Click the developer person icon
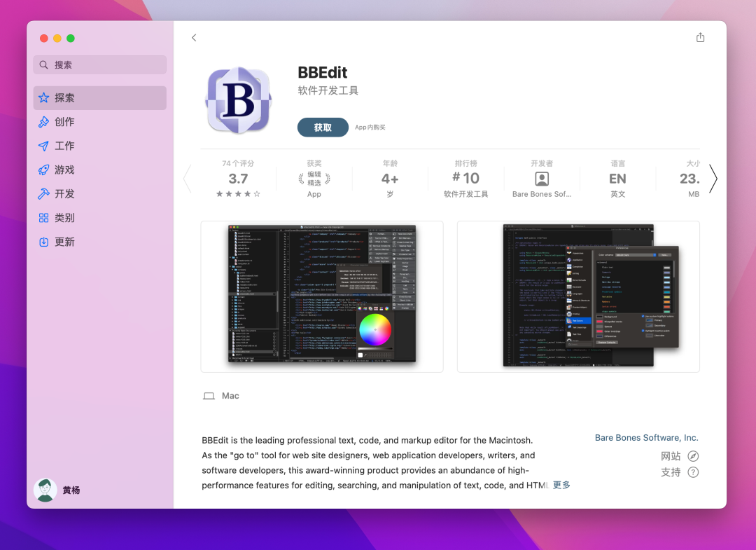This screenshot has height=550, width=756. coord(542,179)
